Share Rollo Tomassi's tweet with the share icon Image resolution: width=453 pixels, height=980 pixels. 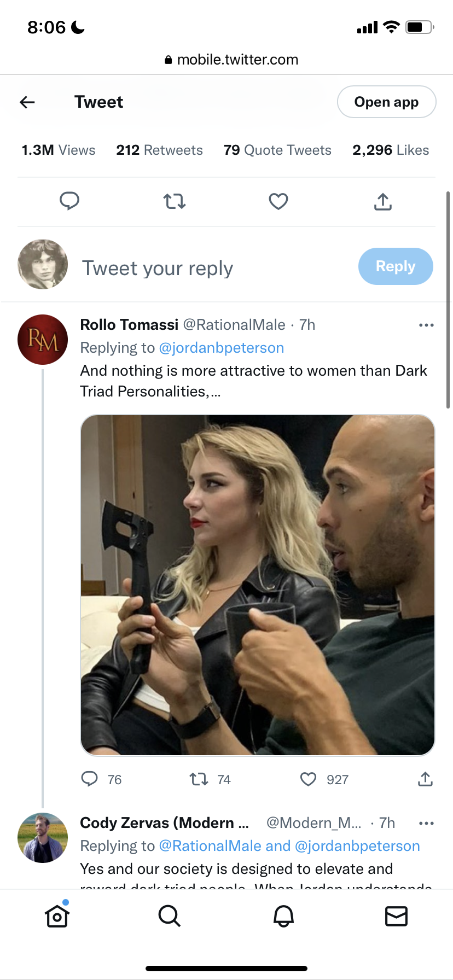coord(426,779)
